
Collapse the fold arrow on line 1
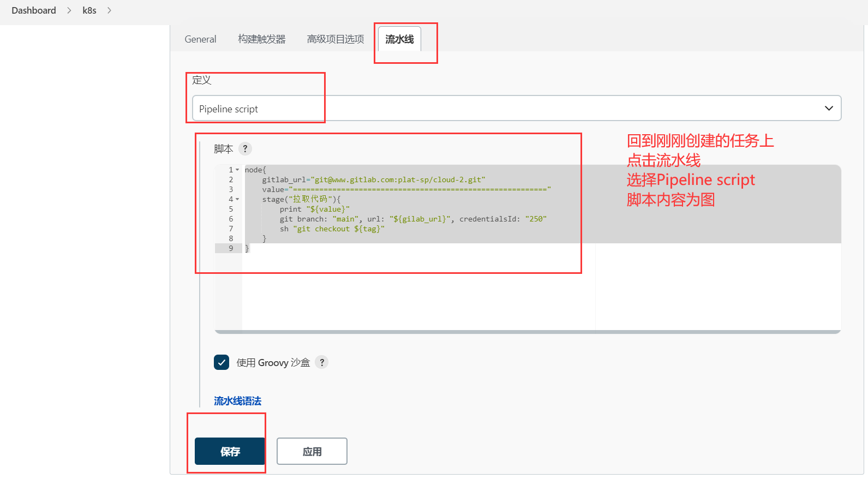(237, 170)
